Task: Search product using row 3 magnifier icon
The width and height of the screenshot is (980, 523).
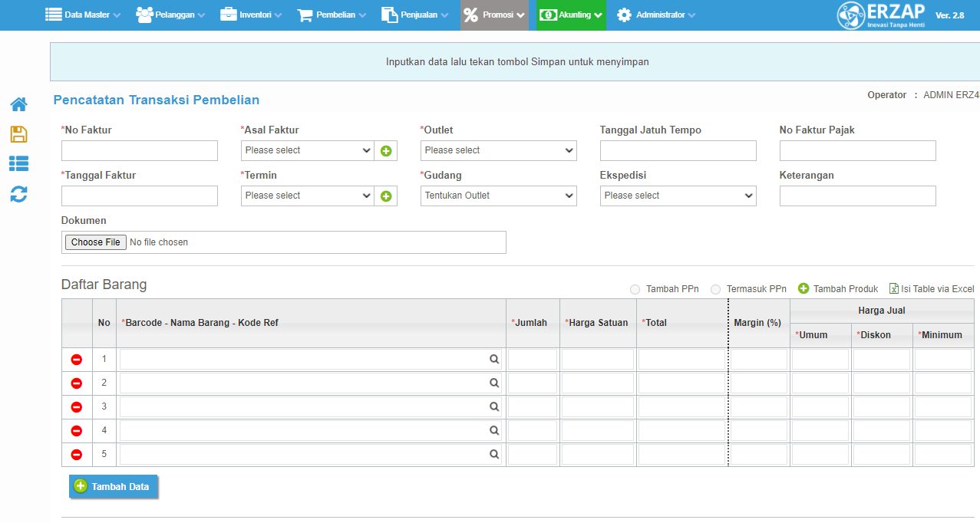Action: (x=494, y=406)
